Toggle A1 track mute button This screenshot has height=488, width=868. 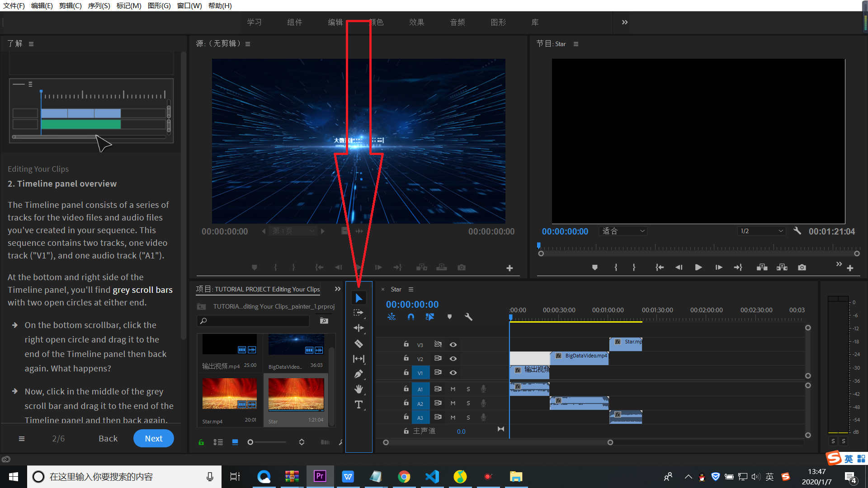coord(453,388)
